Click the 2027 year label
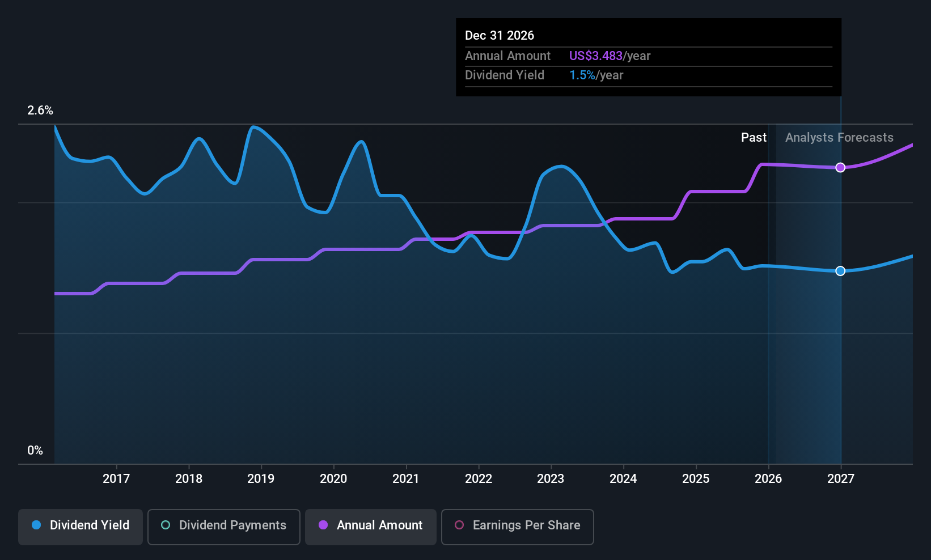The height and width of the screenshot is (560, 931). point(841,479)
